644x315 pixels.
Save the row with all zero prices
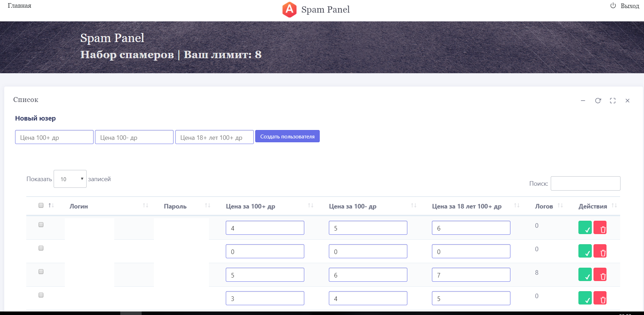click(585, 251)
